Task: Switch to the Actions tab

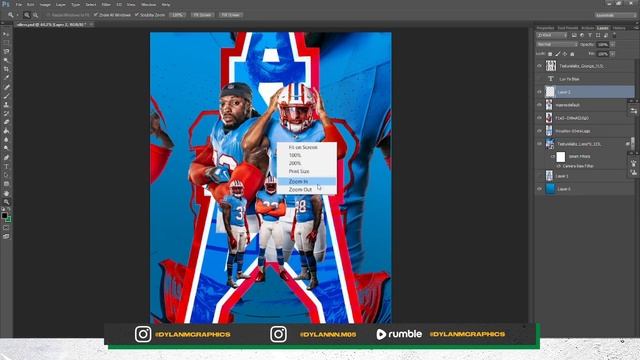Action: [x=587, y=28]
